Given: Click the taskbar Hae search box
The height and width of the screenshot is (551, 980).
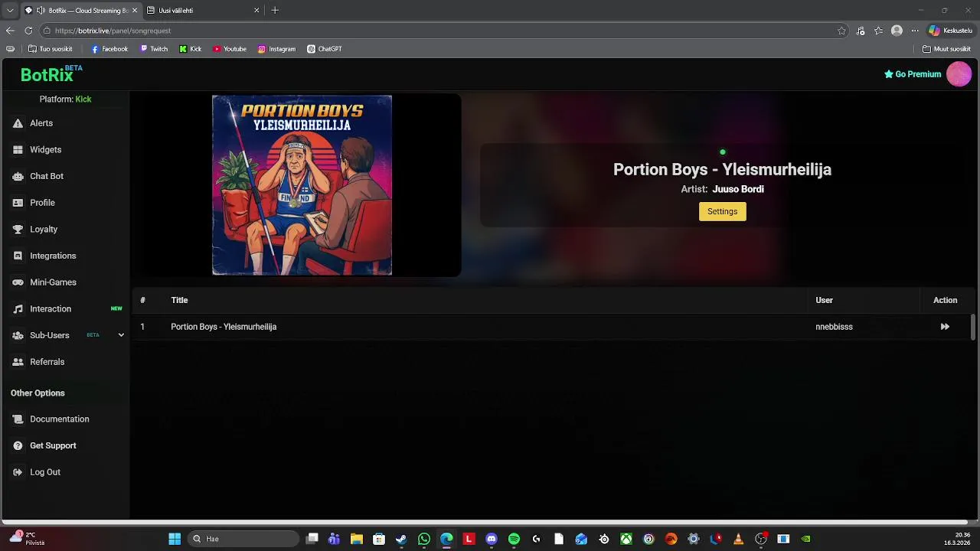Looking at the screenshot, I should [x=243, y=539].
